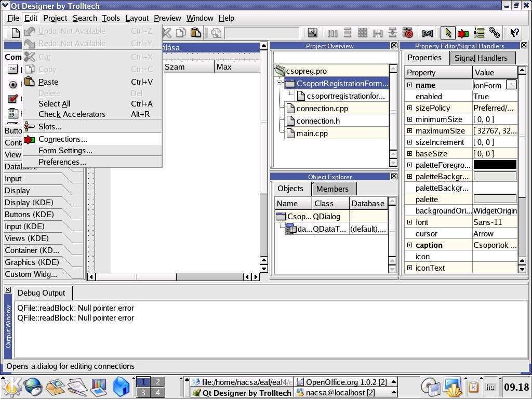Click the Lay Out Vertically icon
Image resolution: width=532 pixels, height=399 pixels.
[347, 33]
